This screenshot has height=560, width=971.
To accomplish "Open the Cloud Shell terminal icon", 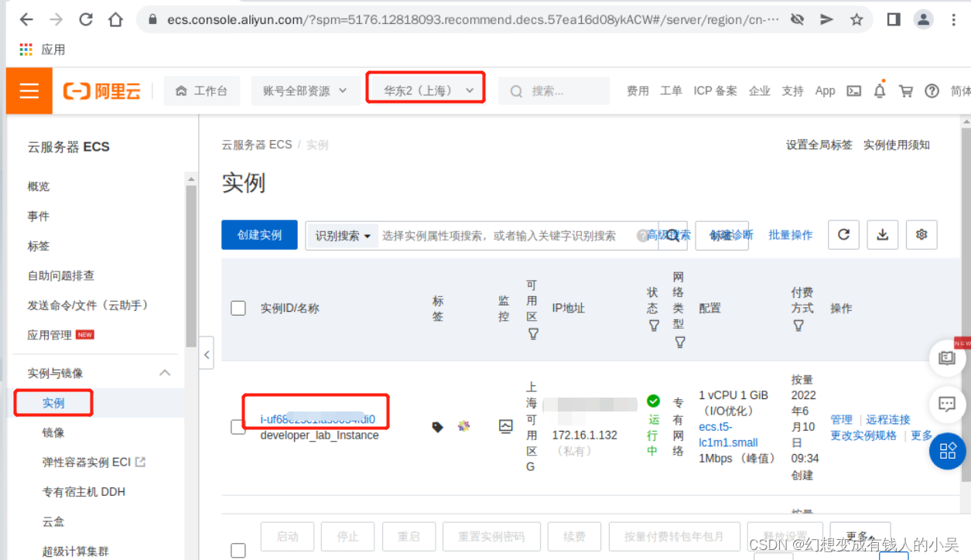I will [x=853, y=90].
